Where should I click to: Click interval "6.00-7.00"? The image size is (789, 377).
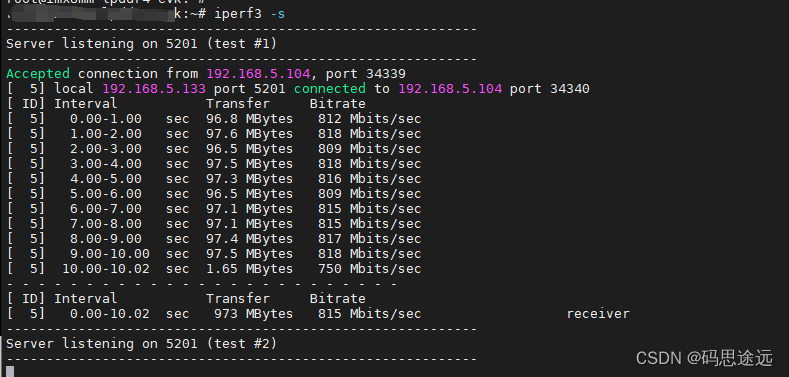pos(106,209)
